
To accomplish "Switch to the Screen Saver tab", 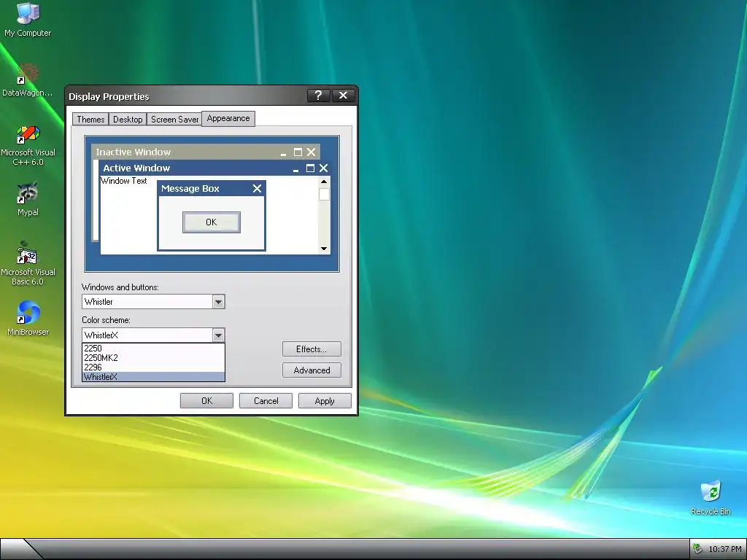I will point(174,120).
